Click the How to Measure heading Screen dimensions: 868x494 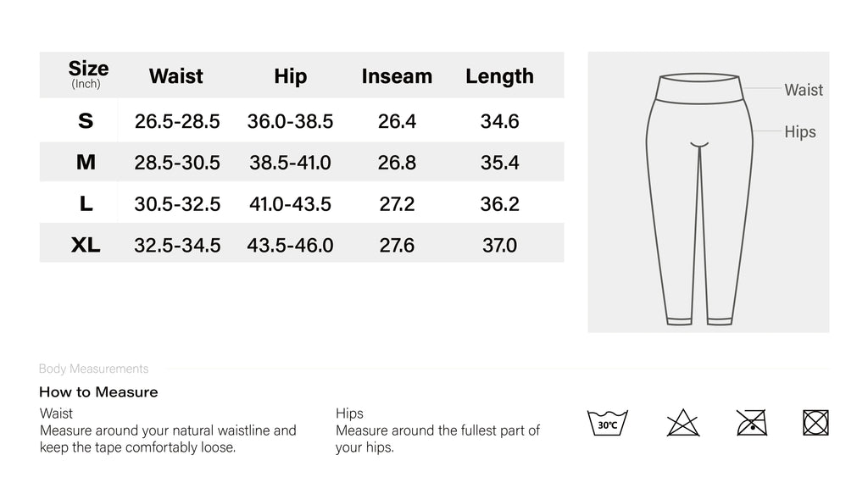98,392
